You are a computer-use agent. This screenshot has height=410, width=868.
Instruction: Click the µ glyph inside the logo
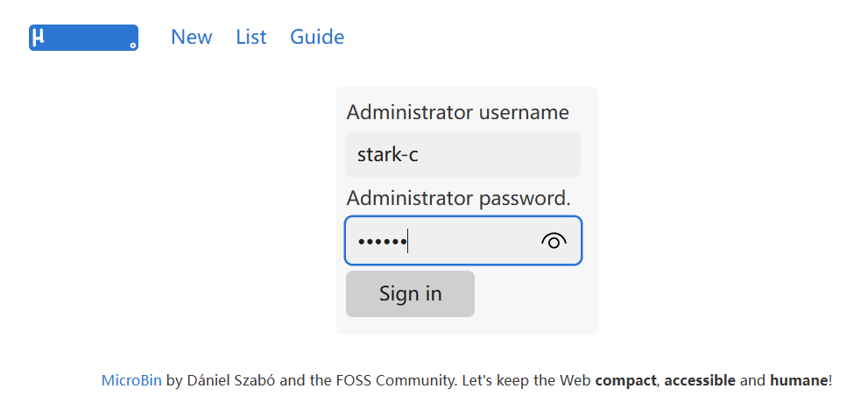click(x=38, y=37)
